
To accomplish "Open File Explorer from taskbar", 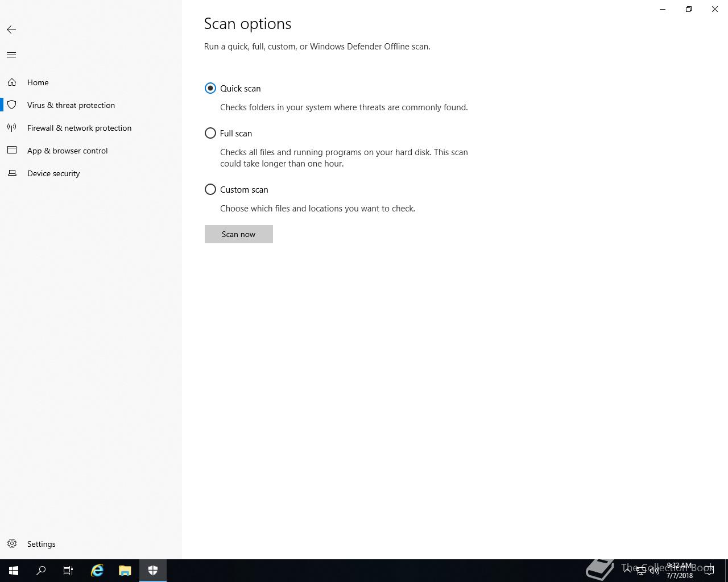I will (x=125, y=571).
